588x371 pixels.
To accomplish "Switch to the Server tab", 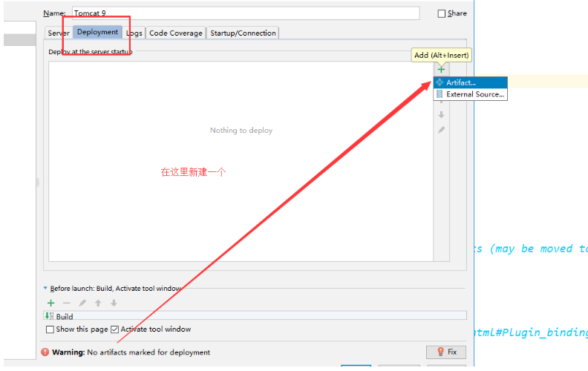I will 58,33.
